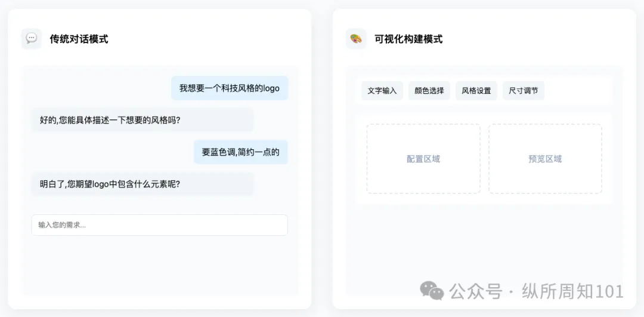Select the reply asking to describe the style
Viewport: 644px width, 317px height.
[142, 120]
